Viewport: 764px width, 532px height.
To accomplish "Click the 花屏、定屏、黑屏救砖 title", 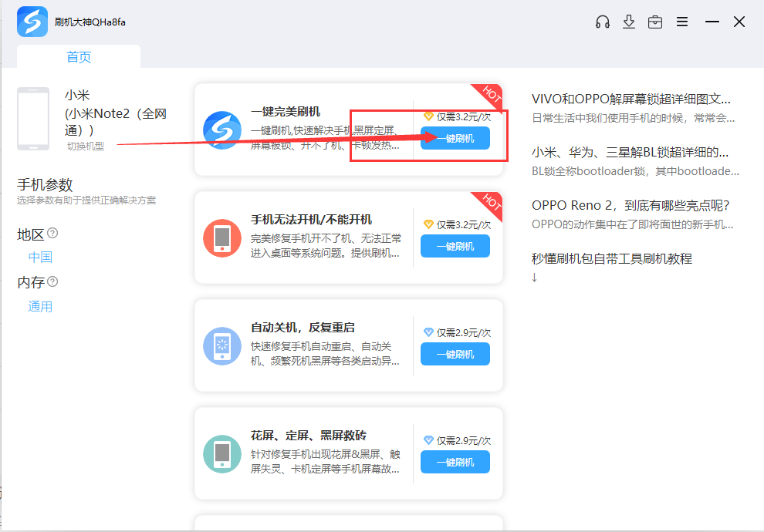I will point(309,435).
